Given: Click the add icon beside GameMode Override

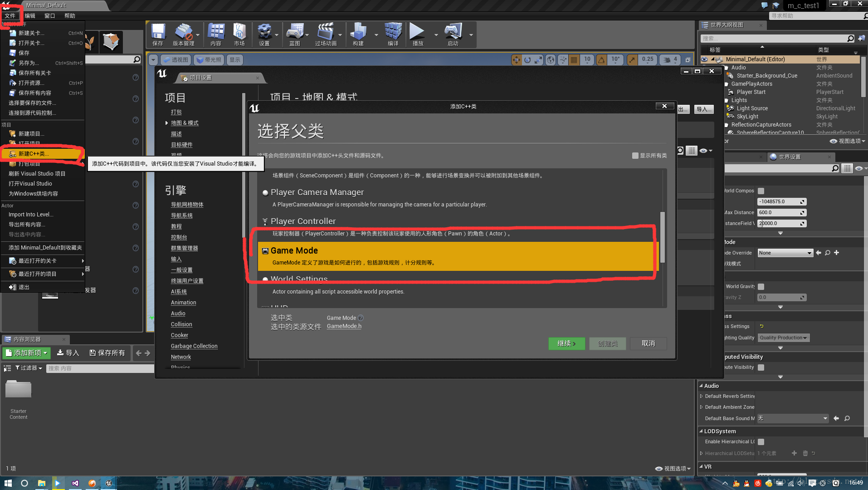Looking at the screenshot, I should tap(837, 253).
